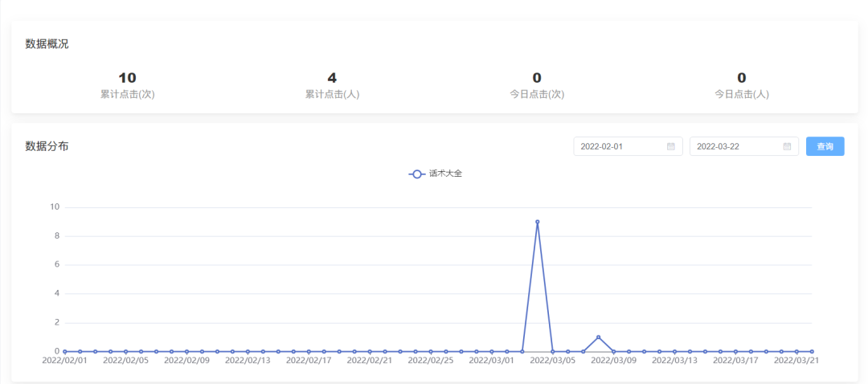Click y-axis label 8

click(57, 236)
